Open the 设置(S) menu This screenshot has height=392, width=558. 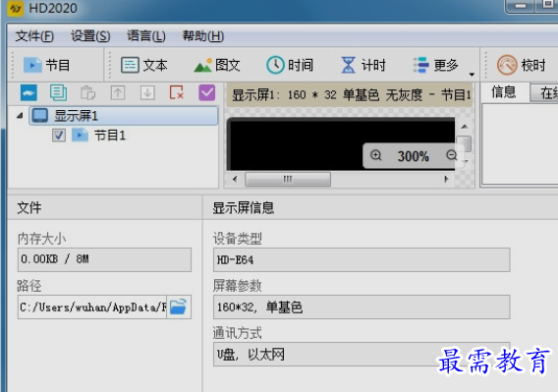90,36
